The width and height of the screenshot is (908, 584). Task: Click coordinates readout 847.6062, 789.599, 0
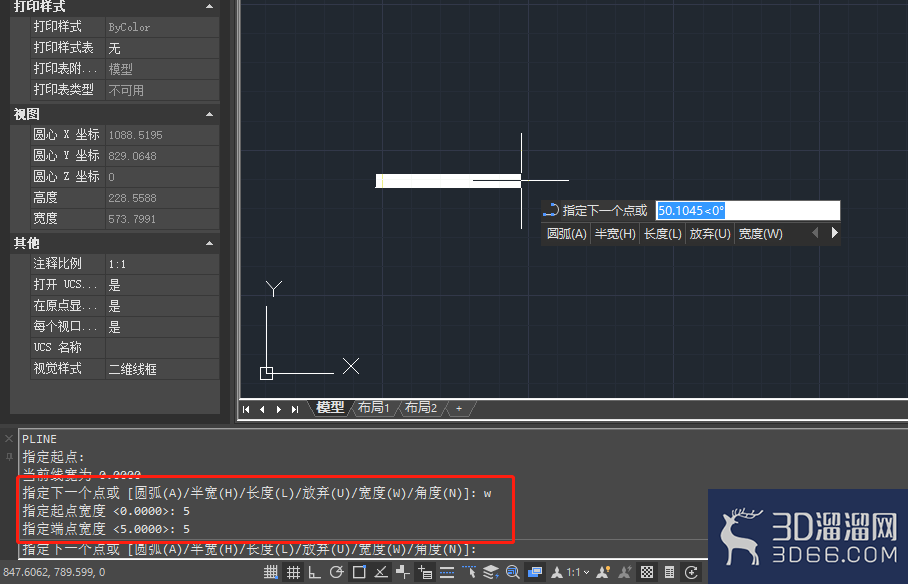[54, 572]
